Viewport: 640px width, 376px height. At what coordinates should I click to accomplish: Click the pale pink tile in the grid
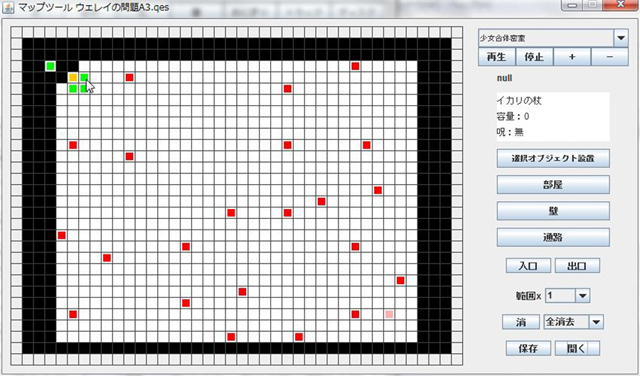click(389, 314)
